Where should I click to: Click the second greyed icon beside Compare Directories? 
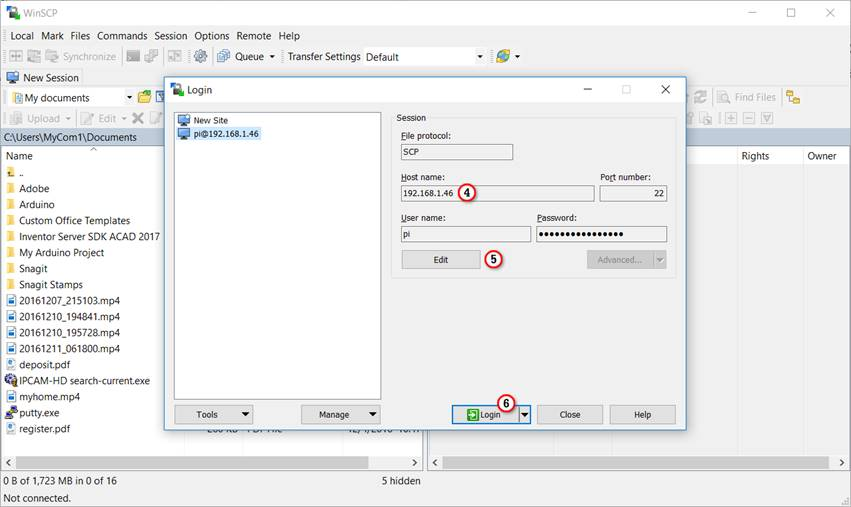click(x=34, y=56)
